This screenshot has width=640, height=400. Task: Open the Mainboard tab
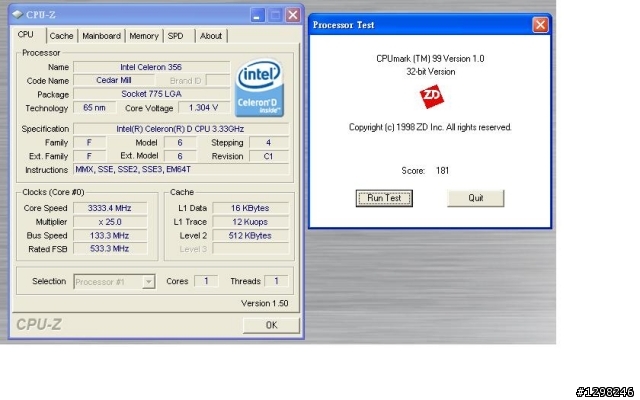click(101, 36)
